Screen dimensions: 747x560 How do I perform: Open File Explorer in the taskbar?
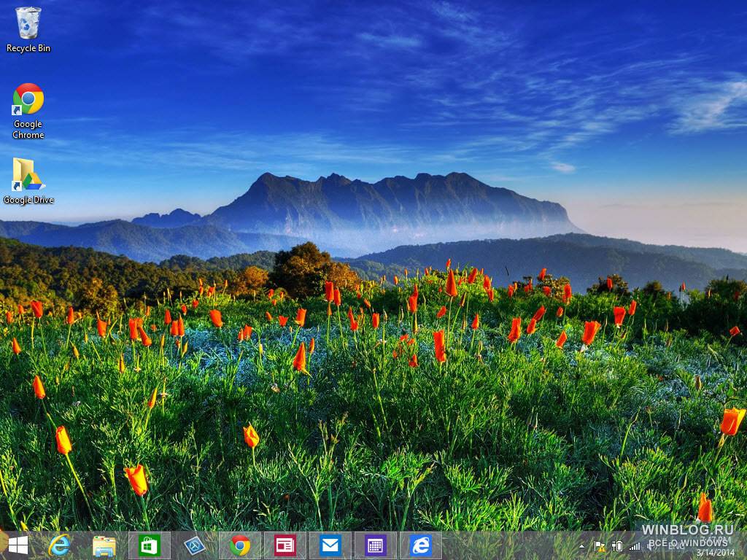click(104, 545)
